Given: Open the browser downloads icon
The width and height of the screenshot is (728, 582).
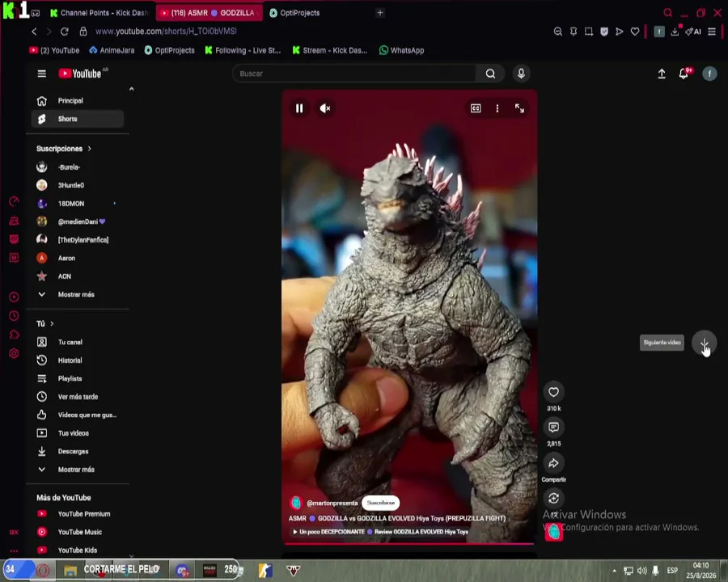Looking at the screenshot, I should point(675,32).
